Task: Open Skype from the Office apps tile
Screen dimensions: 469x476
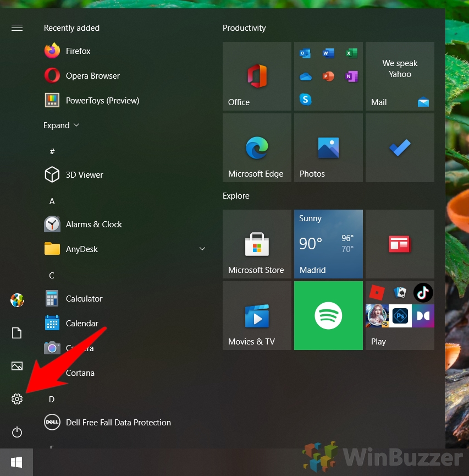Action: 306,99
